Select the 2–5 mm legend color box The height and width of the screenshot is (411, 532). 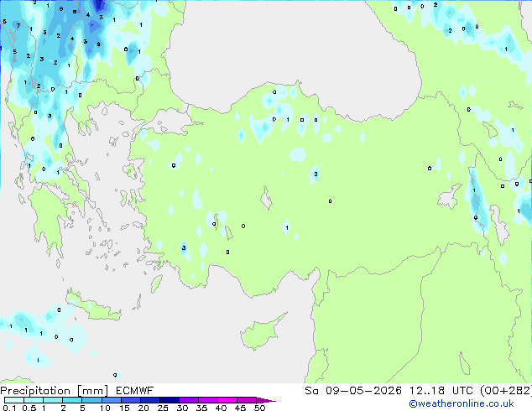(72, 400)
